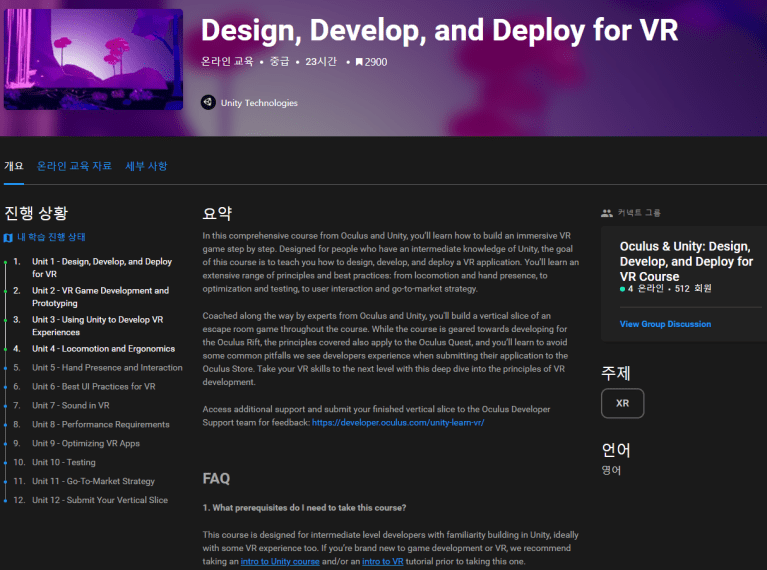Switch to the 개요 tab
The height and width of the screenshot is (570, 767).
point(14,166)
